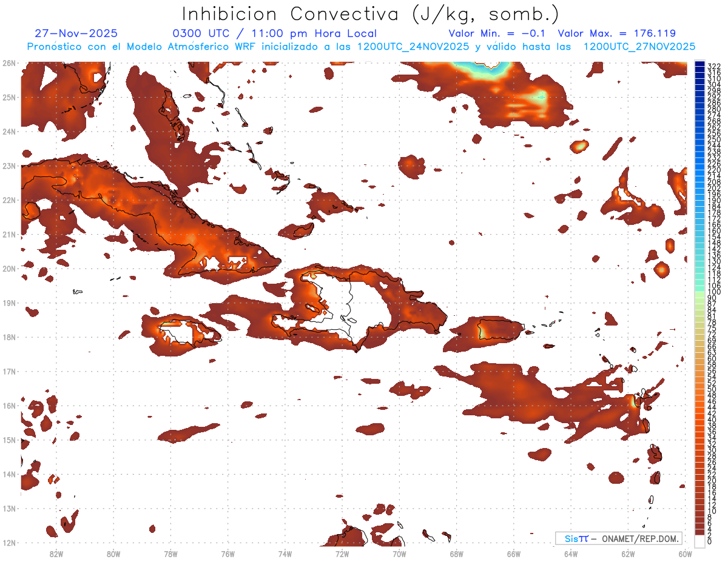Click the 19N latitude label
728x562 pixels.
[9, 303]
